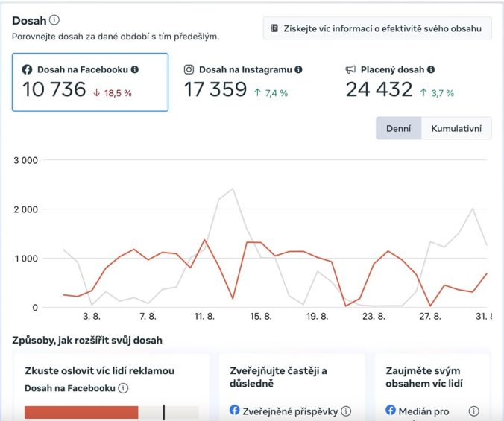Click info icon in advertising card Dosah na Facebooku
Image resolution: width=504 pixels, height=421 pixels.
124,388
